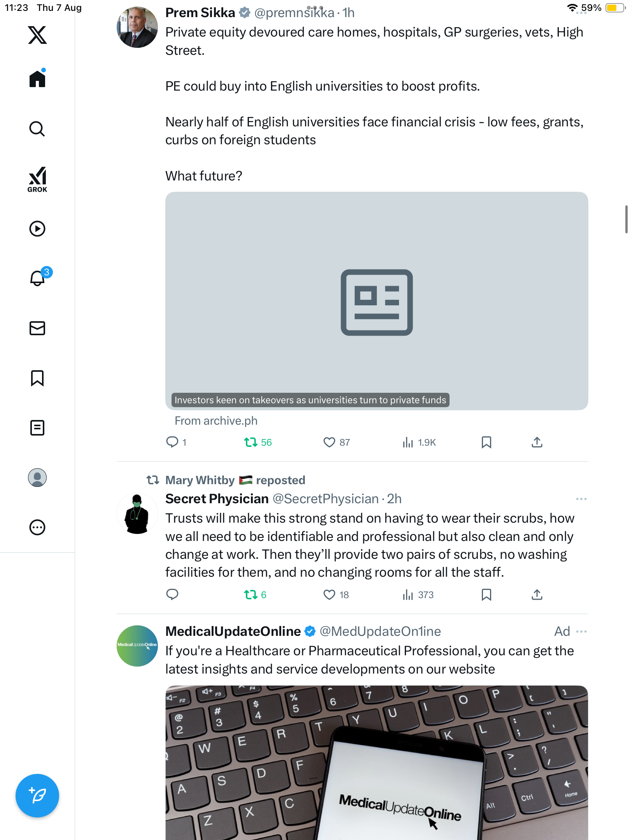Undo repost on Secret Physician's post
Screen dimensions: 630x840
[251, 595]
